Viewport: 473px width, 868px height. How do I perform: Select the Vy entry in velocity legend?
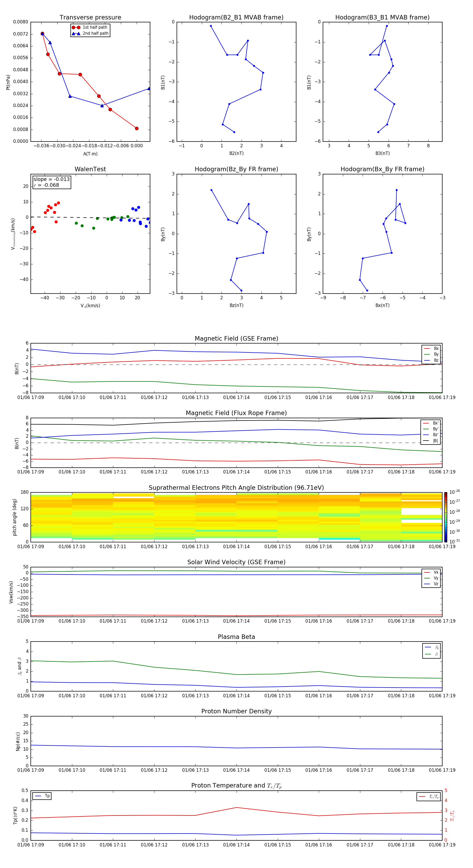click(431, 578)
